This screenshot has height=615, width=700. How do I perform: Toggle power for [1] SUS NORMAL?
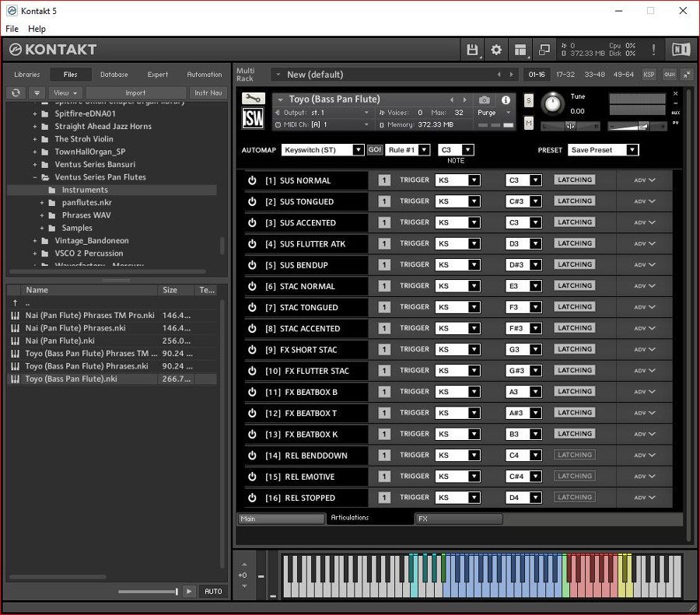[252, 180]
